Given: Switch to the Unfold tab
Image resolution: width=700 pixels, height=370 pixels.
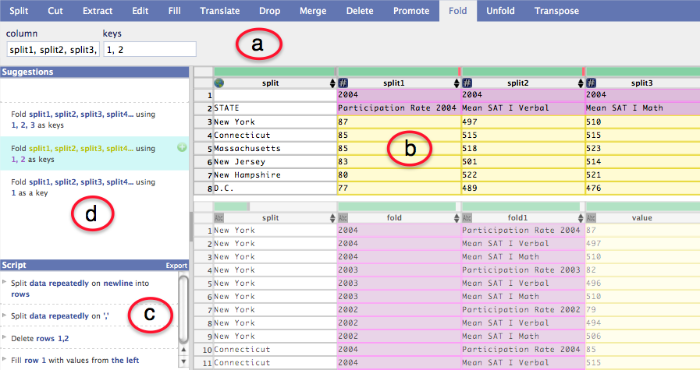Looking at the screenshot, I should [x=500, y=11].
